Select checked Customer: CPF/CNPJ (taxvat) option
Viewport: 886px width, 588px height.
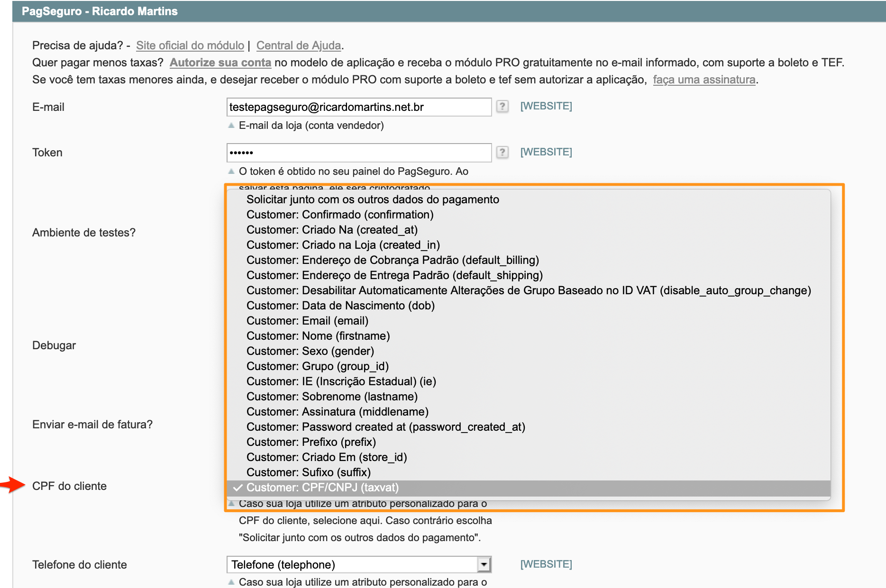(529, 488)
